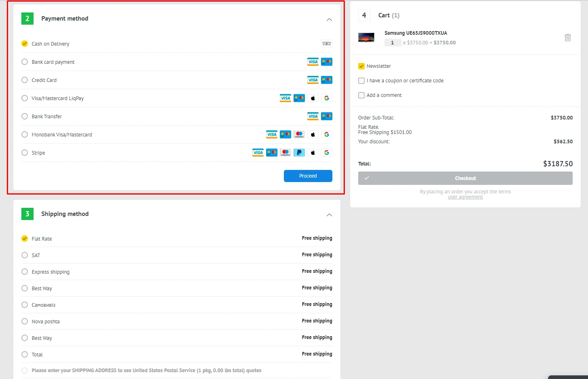
Task: Click the PayPal icon in Stripe row
Action: point(299,153)
